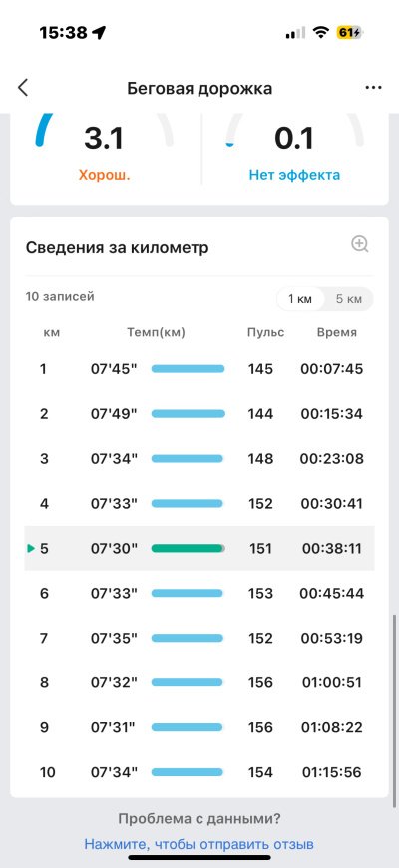
Task: Tap the location arrow next to the clock
Action: [x=99, y=33]
